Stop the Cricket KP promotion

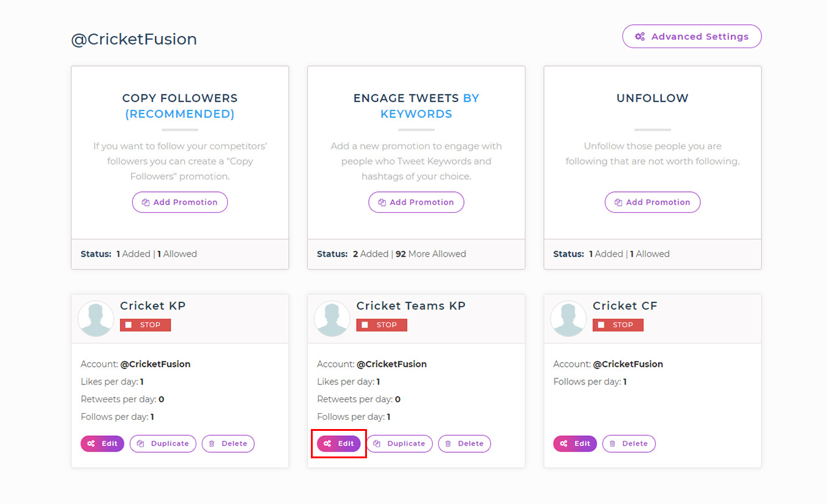145,325
